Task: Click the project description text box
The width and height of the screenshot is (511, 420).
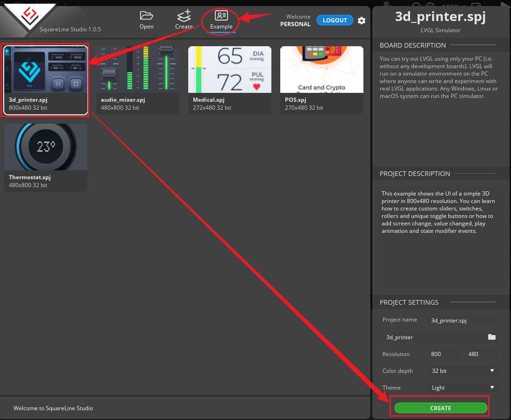Action: click(x=440, y=238)
